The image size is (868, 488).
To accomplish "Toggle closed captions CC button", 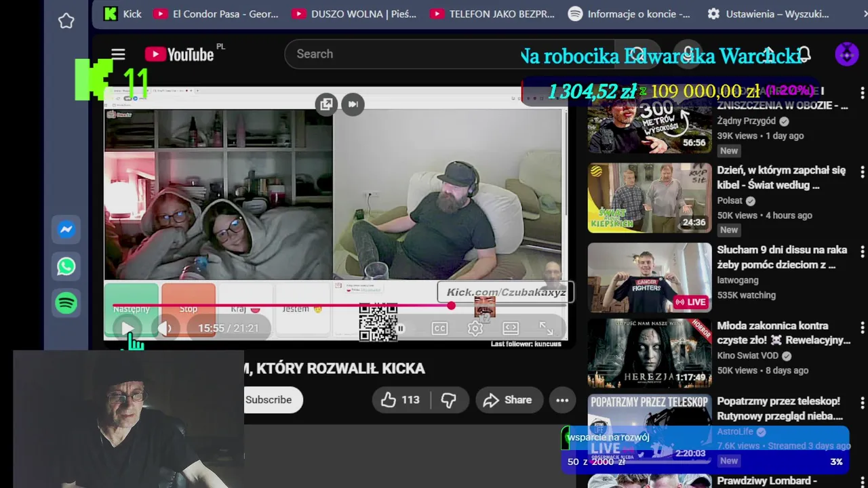I will point(439,329).
